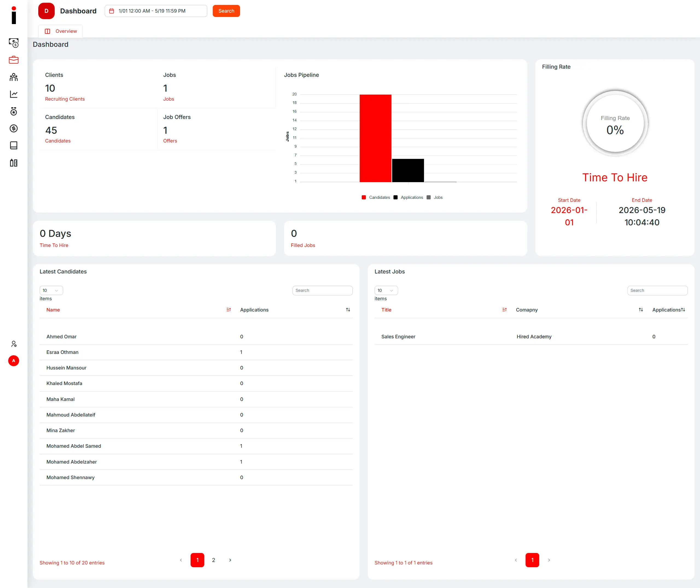This screenshot has height=588, width=700.
Task: Sort Latest Candidates by Applications arrows
Action: tap(348, 310)
